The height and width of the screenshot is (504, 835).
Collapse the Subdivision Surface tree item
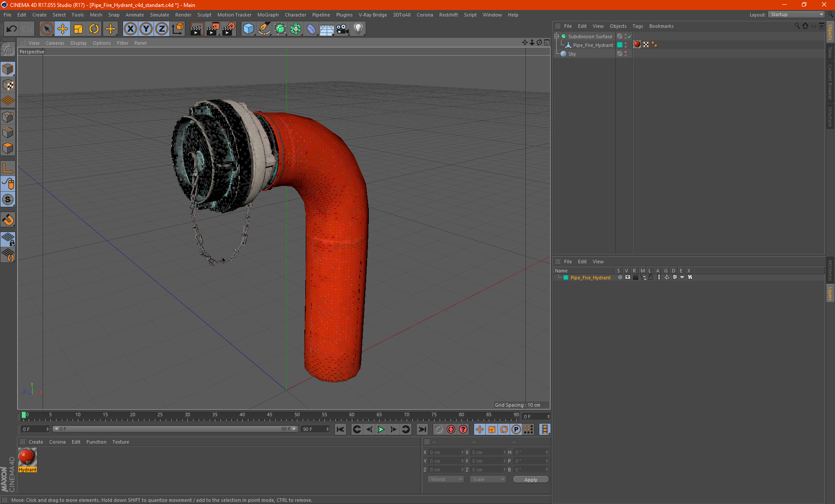pyautogui.click(x=556, y=36)
